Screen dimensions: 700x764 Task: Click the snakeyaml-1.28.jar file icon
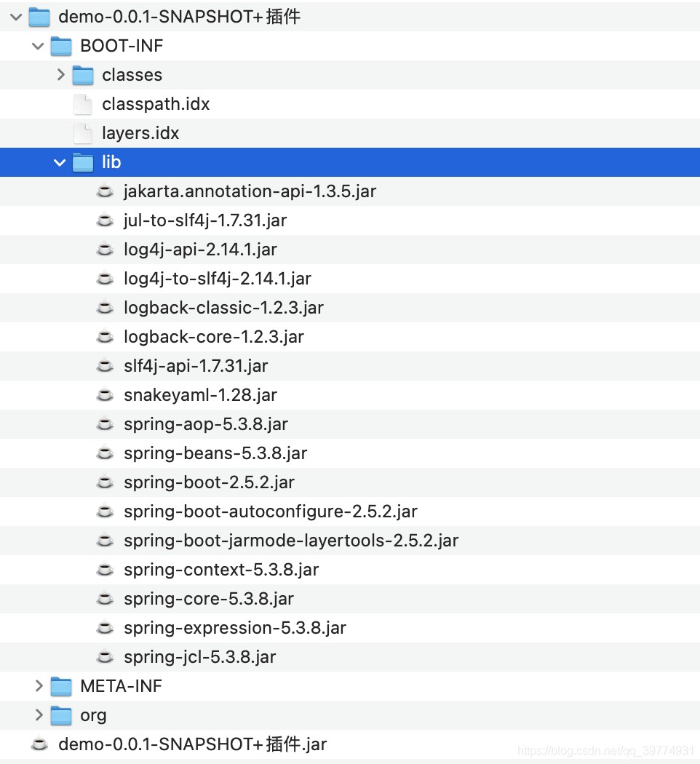105,395
